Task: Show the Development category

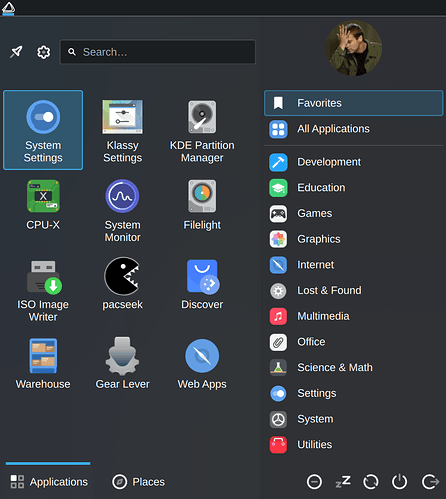Action: pyautogui.click(x=354, y=162)
